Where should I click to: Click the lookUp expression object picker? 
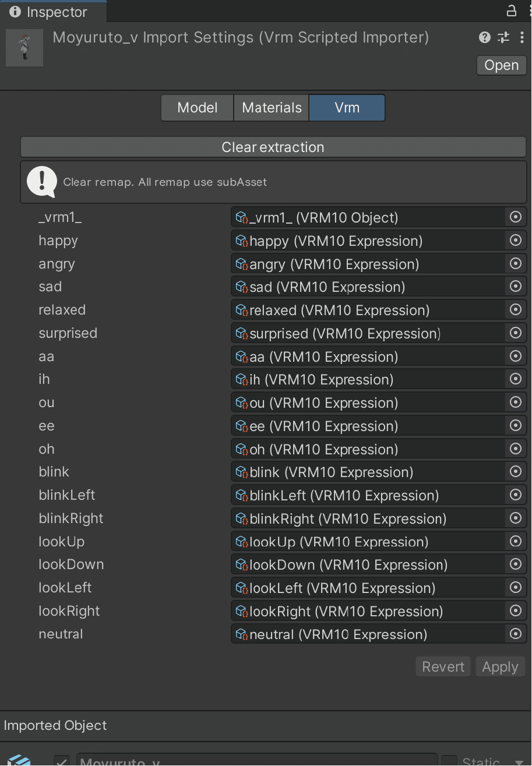click(x=515, y=541)
